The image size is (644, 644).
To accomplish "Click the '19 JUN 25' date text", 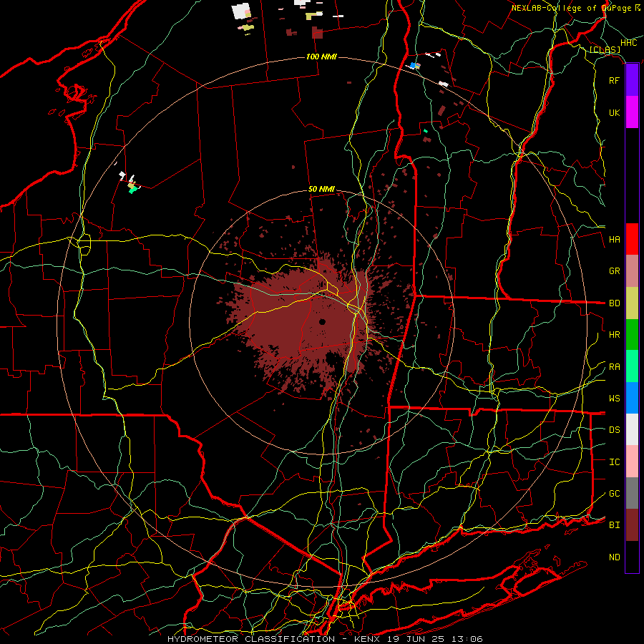I will pyautogui.click(x=415, y=639).
